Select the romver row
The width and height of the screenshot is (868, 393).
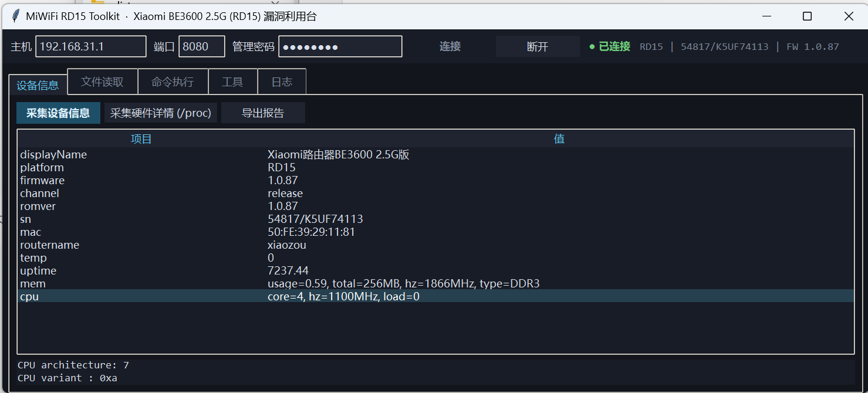(436, 206)
